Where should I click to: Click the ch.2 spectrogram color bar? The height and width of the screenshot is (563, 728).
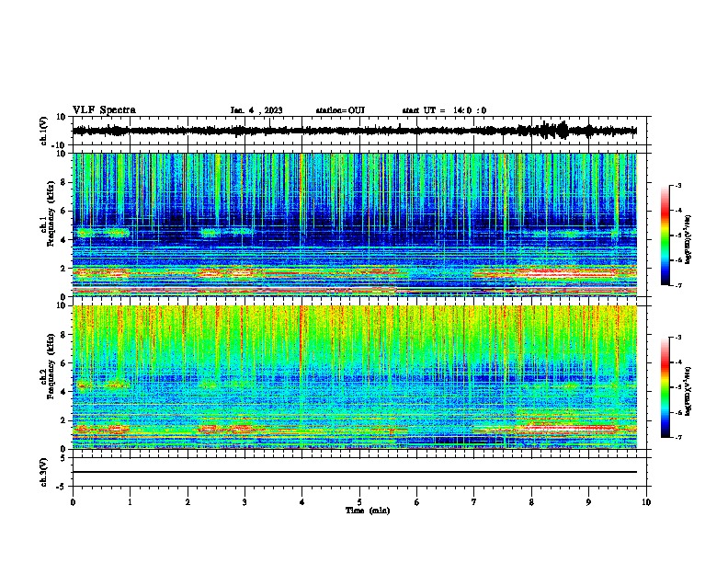(665, 387)
